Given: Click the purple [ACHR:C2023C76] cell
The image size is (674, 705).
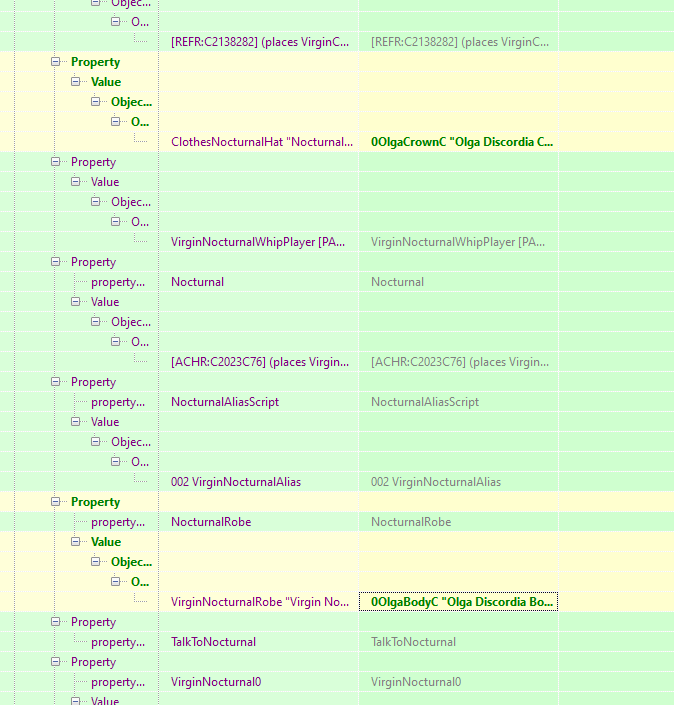Looking at the screenshot, I should click(259, 362).
